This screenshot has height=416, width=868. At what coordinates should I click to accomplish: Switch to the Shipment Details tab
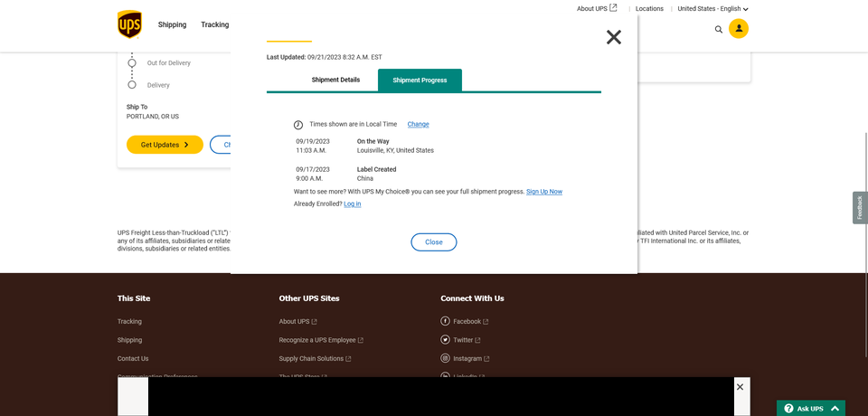(335, 80)
